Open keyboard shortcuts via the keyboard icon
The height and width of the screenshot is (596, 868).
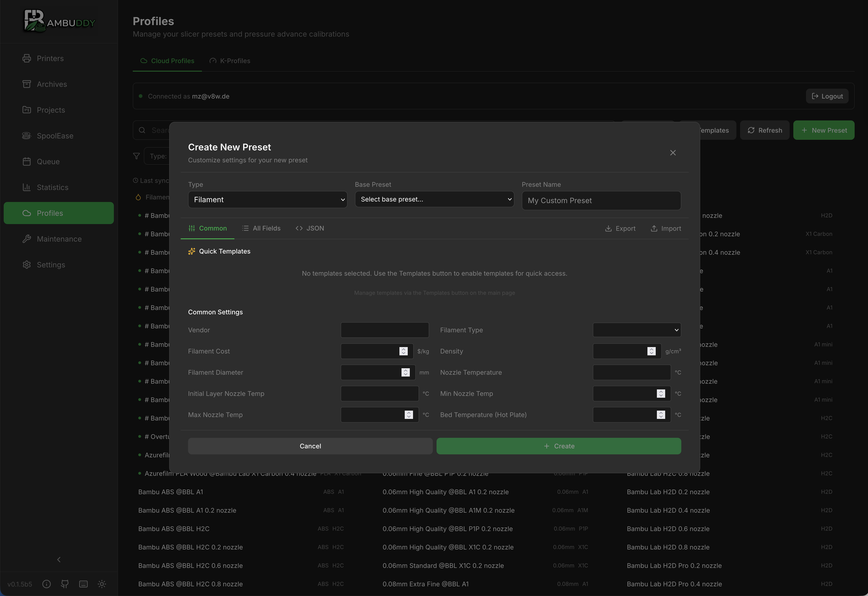[83, 584]
